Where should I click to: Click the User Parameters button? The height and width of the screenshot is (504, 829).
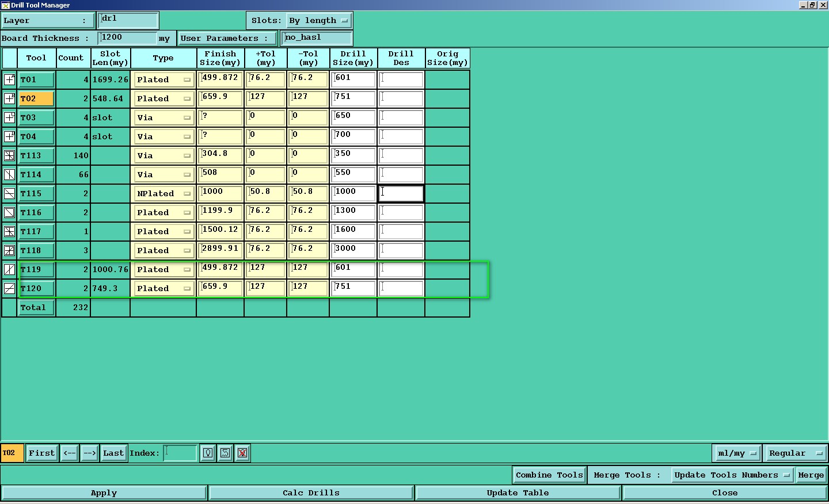228,38
